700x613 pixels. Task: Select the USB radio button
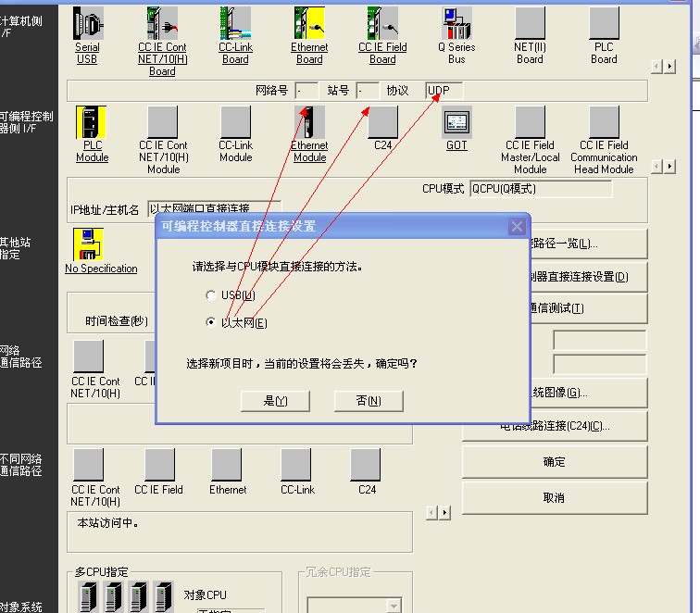click(x=211, y=295)
